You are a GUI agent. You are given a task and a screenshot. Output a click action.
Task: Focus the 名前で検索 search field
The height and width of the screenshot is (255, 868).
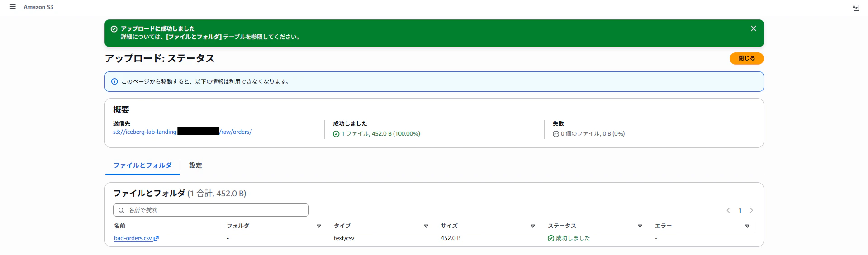pos(211,210)
